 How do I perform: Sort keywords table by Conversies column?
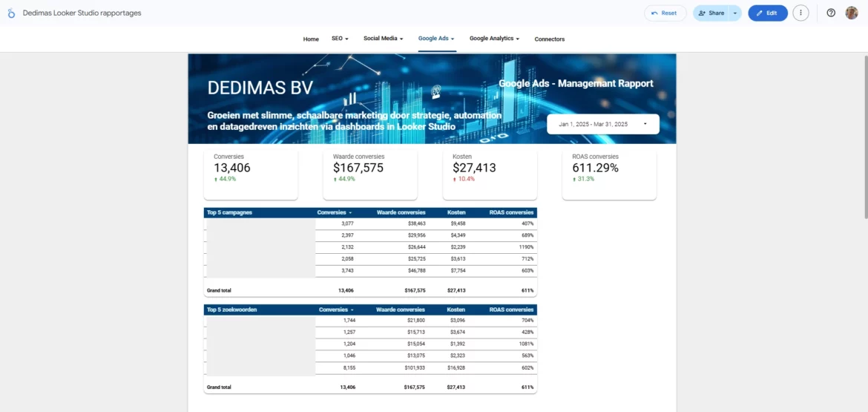click(x=336, y=310)
